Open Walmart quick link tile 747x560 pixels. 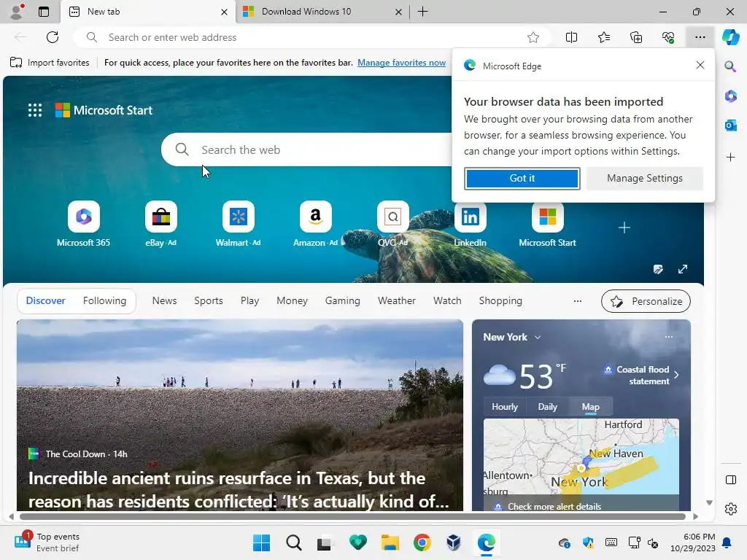click(238, 224)
